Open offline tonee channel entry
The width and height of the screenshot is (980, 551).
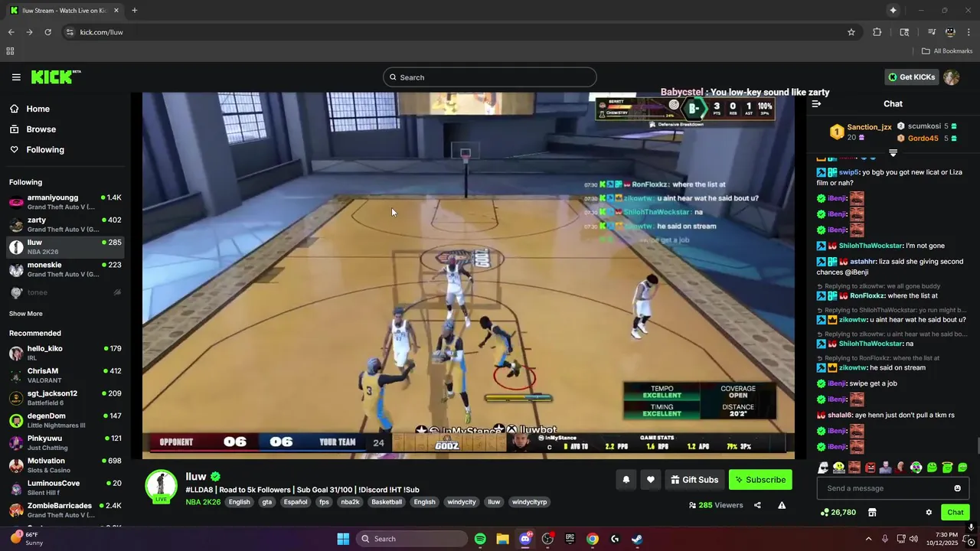pos(65,292)
